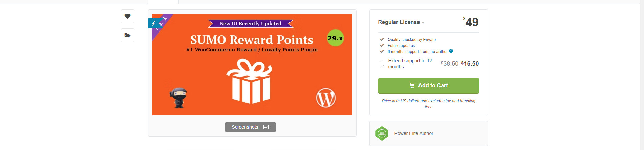The width and height of the screenshot is (644, 150).
Task: Click the support info icon
Action: [451, 51]
